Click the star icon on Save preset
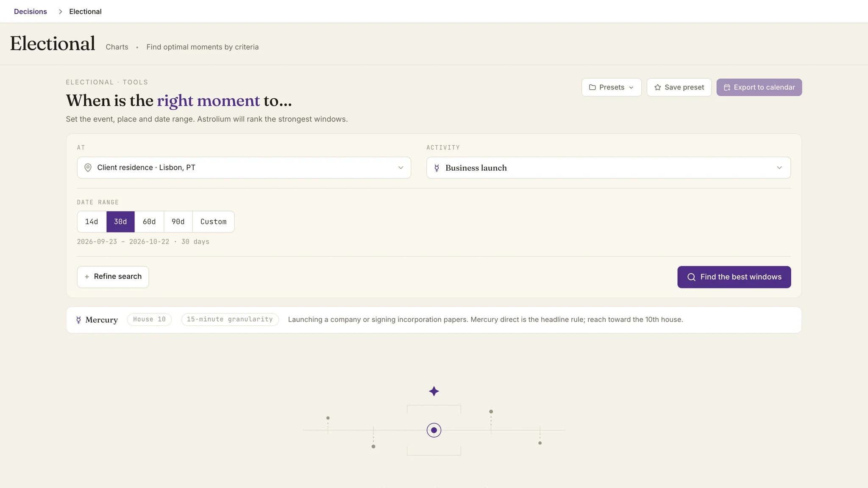 pyautogui.click(x=657, y=87)
